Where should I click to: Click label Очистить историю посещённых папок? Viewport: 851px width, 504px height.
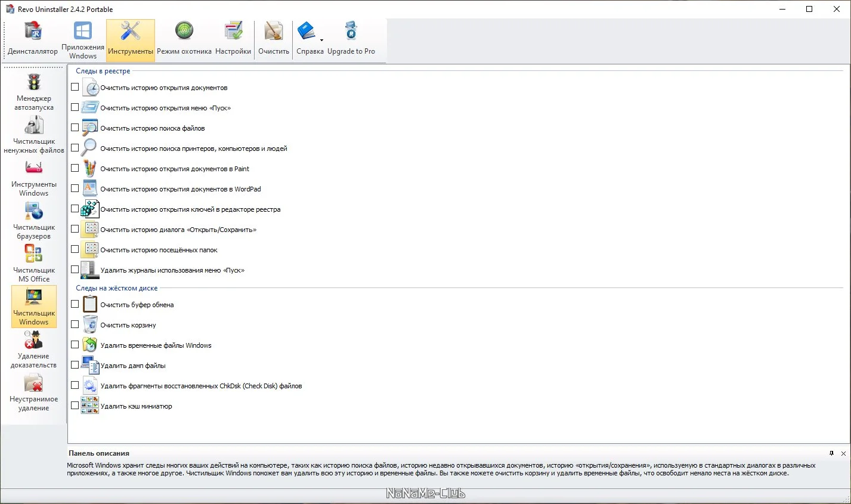point(159,250)
